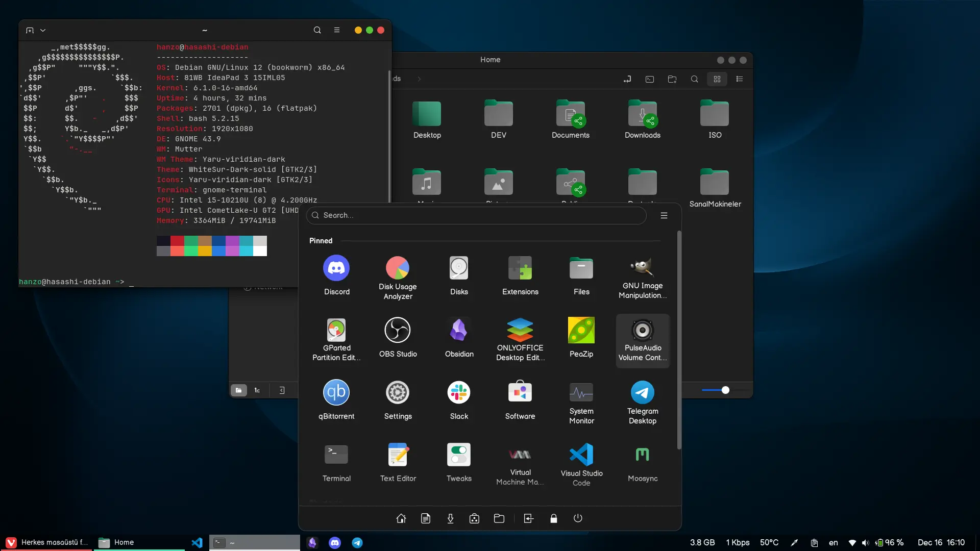
Task: Select the SanalMakineler folder
Action: pos(715,188)
